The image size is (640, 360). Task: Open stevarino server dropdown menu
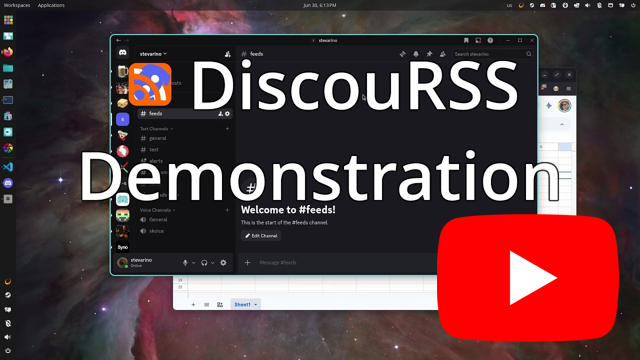tap(153, 54)
